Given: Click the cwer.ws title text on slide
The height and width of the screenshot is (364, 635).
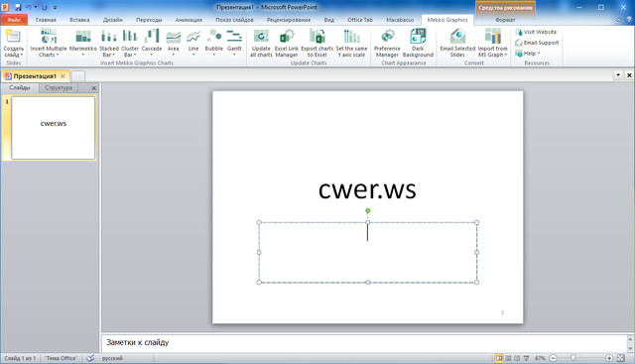Looking at the screenshot, I should pos(367,189).
